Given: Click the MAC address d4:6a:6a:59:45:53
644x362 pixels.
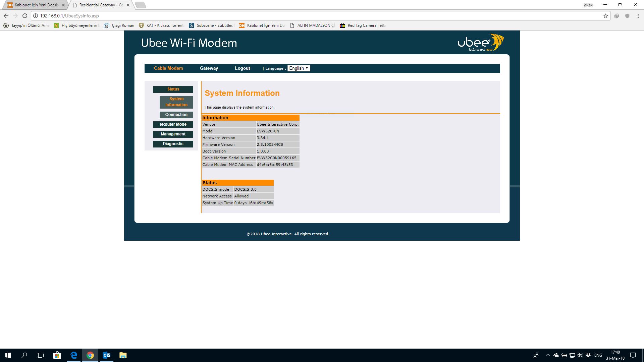Looking at the screenshot, I should (x=275, y=165).
